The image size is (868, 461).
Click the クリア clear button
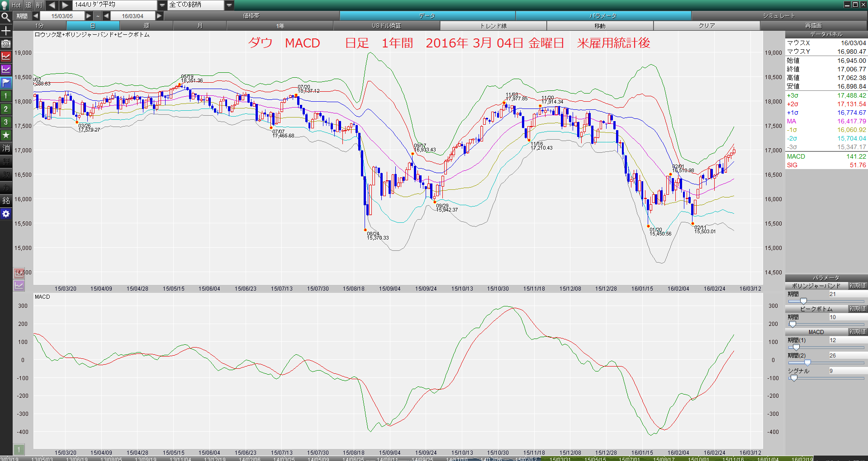point(707,26)
